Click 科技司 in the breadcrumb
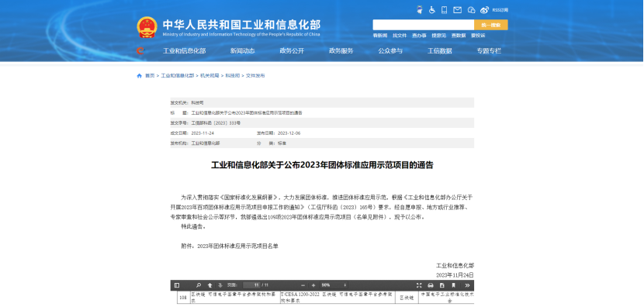Viewport: 644px width, 307px height. click(233, 76)
